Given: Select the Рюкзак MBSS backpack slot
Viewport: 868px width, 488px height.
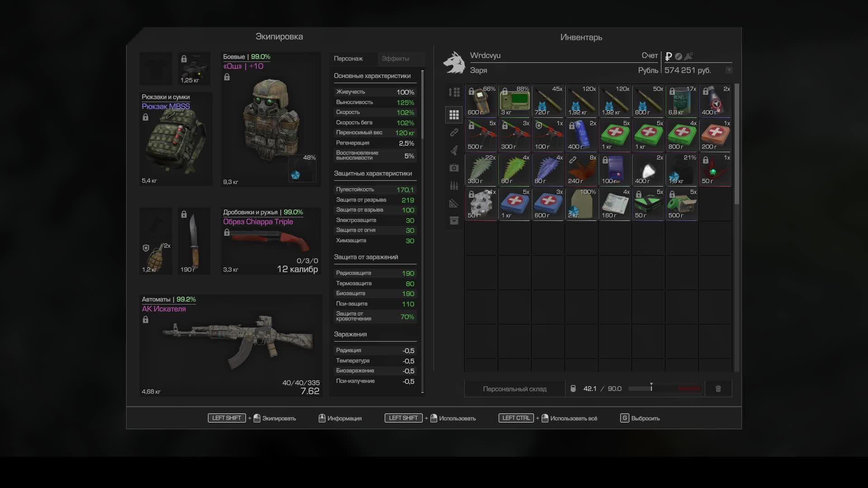Looking at the screenshot, I should click(175, 139).
